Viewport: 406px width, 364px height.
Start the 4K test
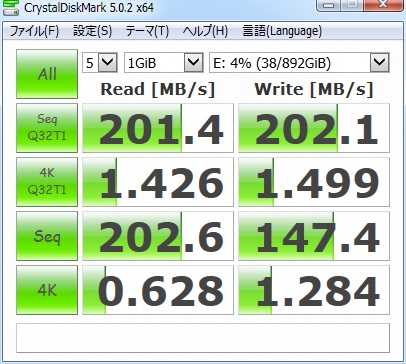pos(47,290)
